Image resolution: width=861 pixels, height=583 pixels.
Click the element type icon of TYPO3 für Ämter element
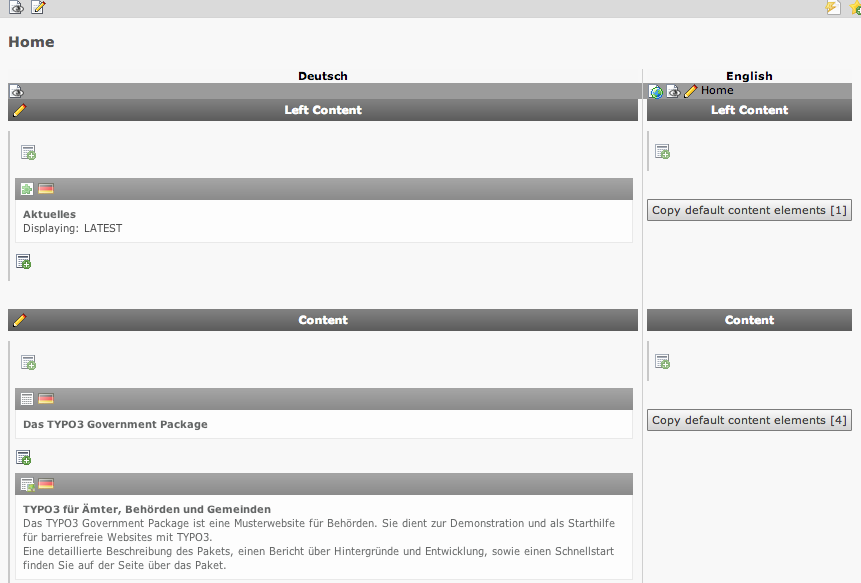[x=27, y=484]
